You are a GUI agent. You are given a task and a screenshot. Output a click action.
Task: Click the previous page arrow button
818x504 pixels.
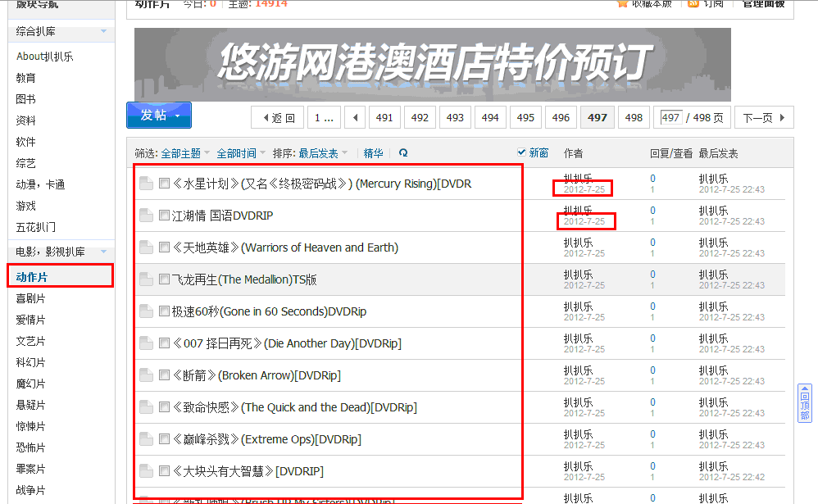(355, 117)
